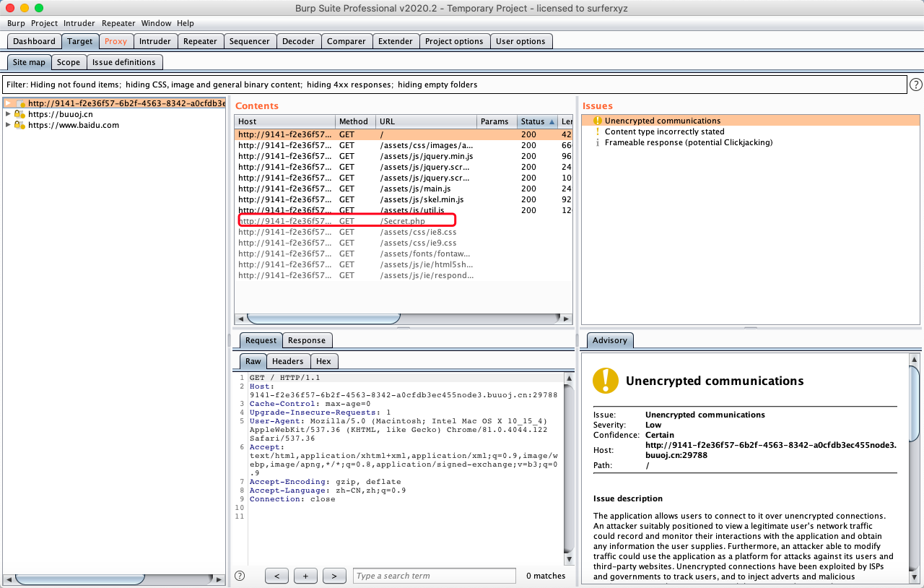The height and width of the screenshot is (588, 924).
Task: Click the previous match arrow button
Action: pos(277,576)
